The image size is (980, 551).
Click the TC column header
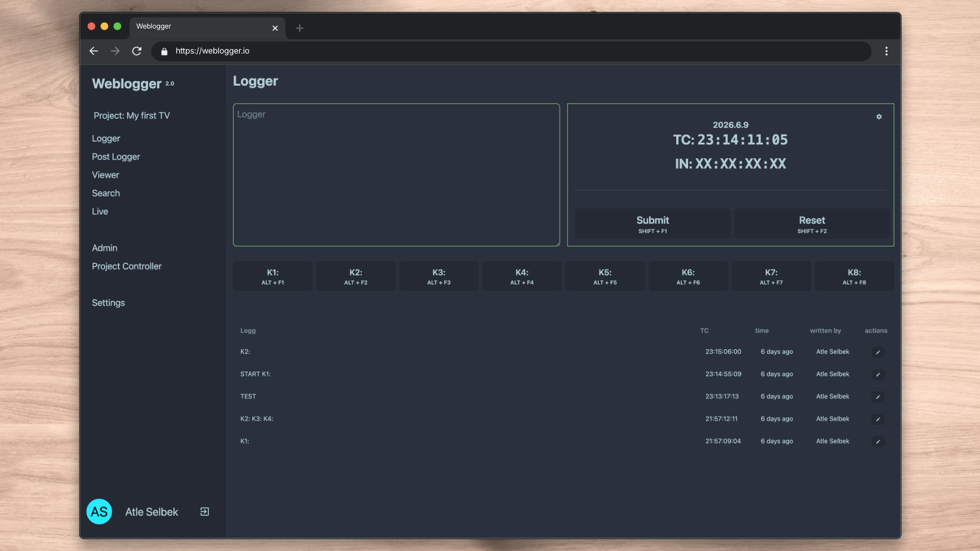tap(704, 331)
